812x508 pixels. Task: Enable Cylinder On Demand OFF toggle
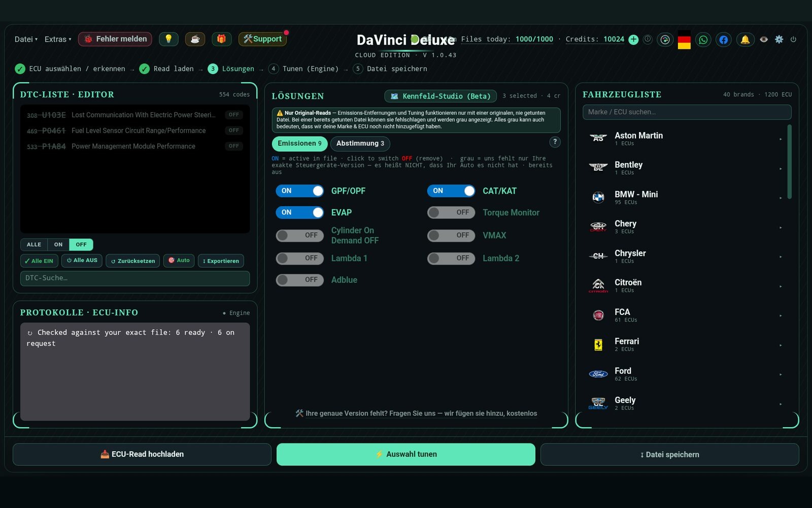300,235
